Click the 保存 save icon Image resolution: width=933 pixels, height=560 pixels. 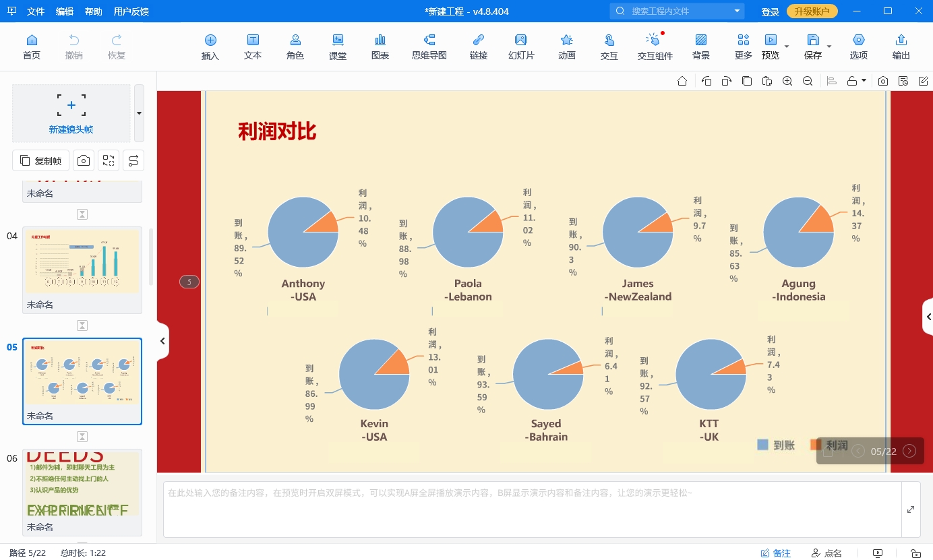click(x=813, y=46)
